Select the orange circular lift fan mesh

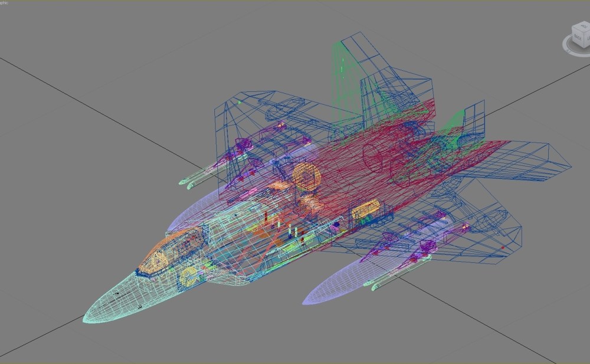click(x=307, y=176)
